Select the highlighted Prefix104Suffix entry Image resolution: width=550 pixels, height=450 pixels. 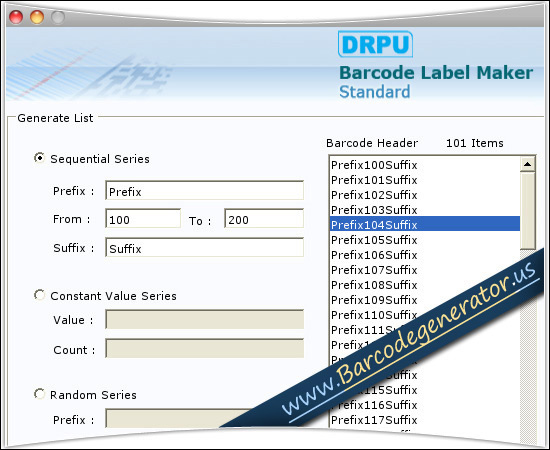424,224
